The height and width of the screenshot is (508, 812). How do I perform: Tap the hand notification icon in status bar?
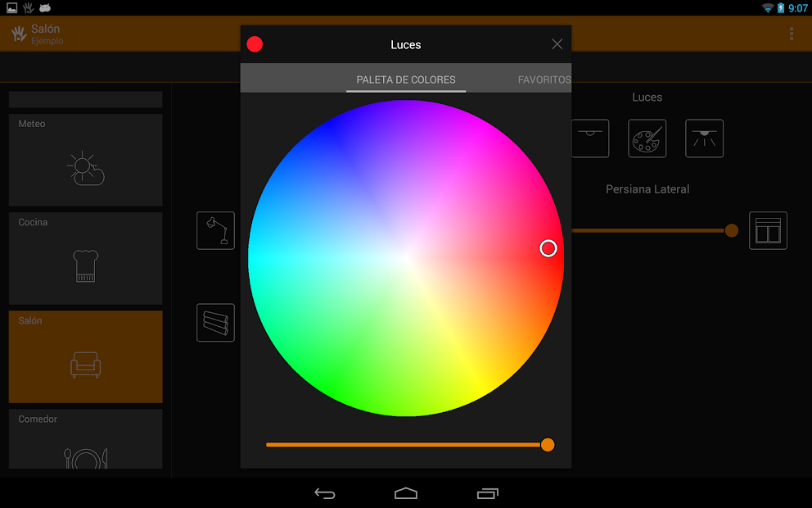click(28, 7)
